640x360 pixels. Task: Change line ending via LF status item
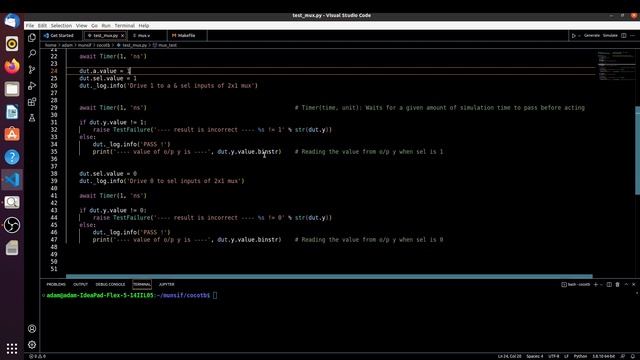coord(566,356)
